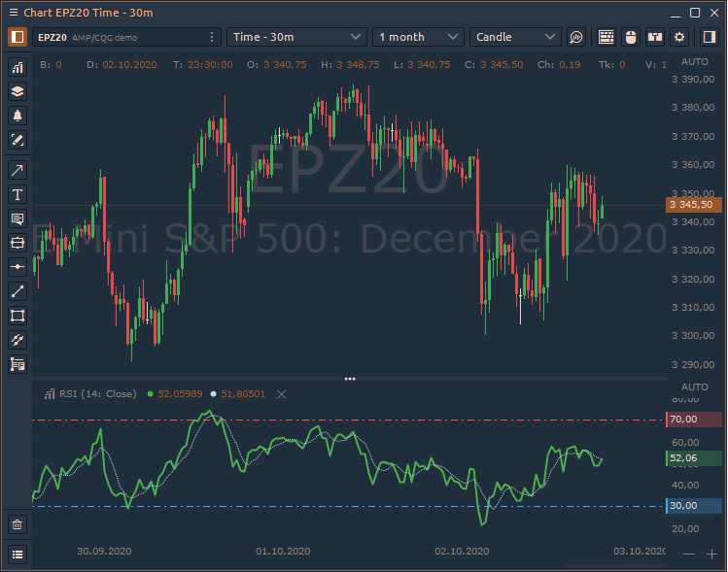Click the layers stack icon

point(17,91)
